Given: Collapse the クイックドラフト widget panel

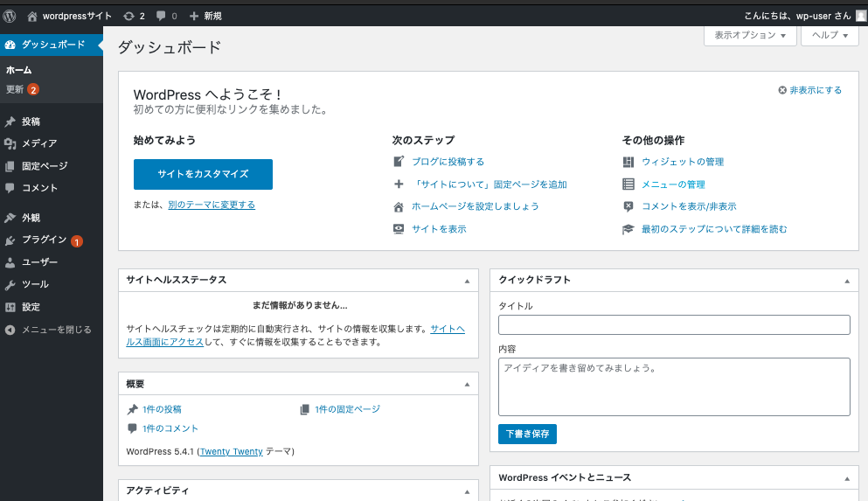Looking at the screenshot, I should [x=846, y=281].
